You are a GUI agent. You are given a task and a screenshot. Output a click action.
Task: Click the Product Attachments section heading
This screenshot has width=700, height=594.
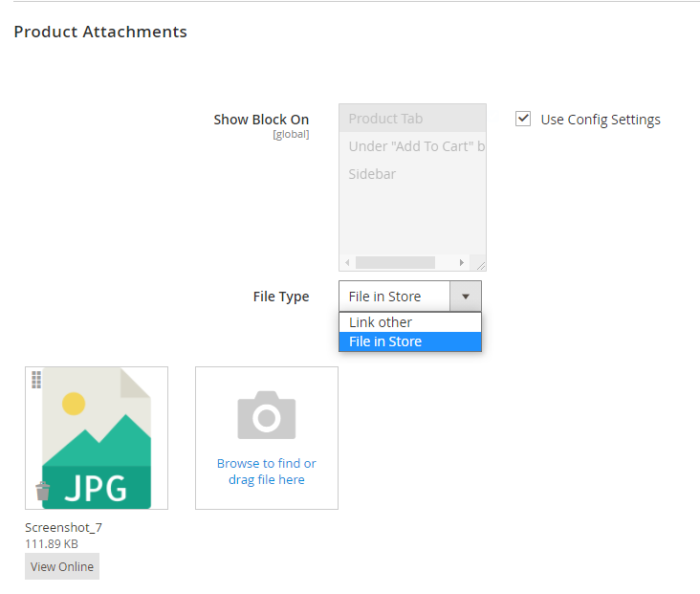point(100,32)
